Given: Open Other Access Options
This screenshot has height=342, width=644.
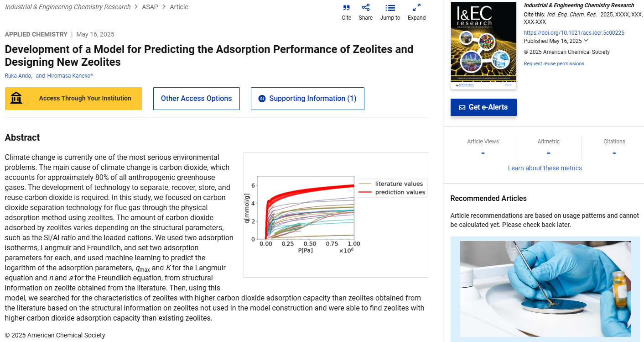Looking at the screenshot, I should click(x=196, y=99).
